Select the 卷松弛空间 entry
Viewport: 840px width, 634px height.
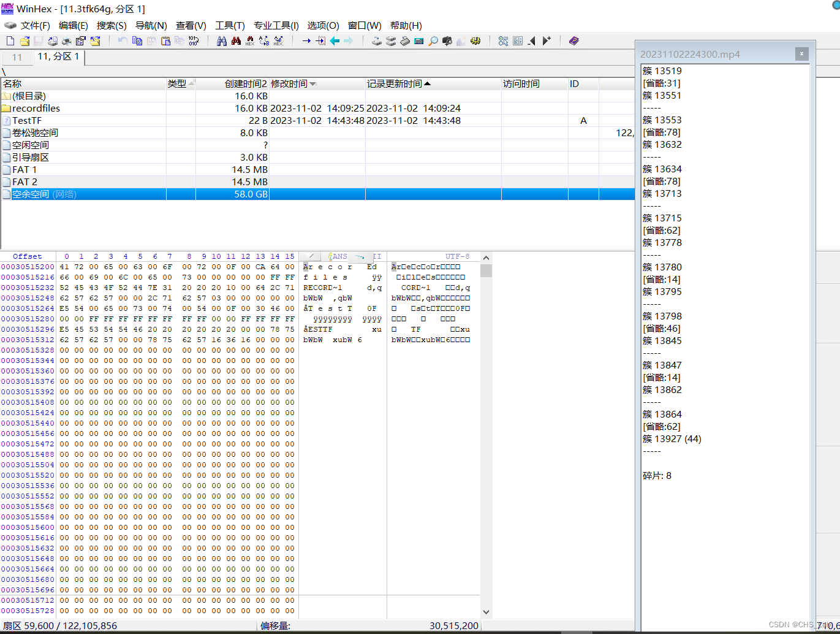click(317, 133)
